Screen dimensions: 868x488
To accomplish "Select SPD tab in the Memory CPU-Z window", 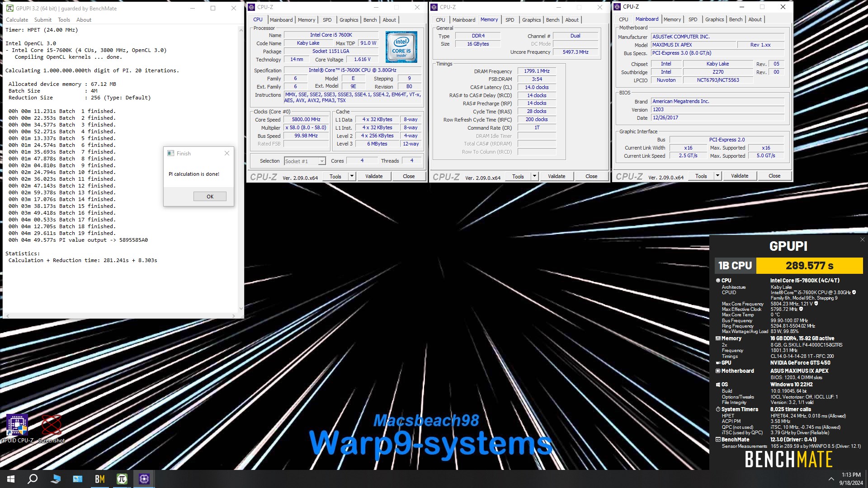I will pos(510,20).
